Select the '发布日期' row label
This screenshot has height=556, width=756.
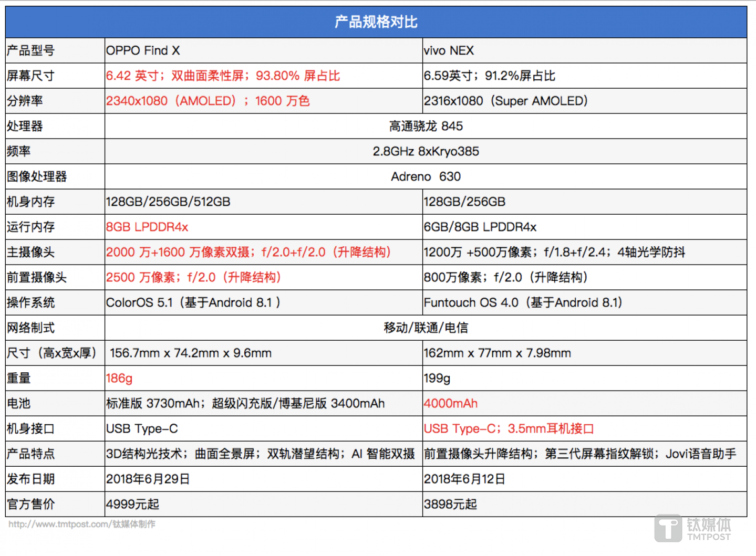pos(30,479)
